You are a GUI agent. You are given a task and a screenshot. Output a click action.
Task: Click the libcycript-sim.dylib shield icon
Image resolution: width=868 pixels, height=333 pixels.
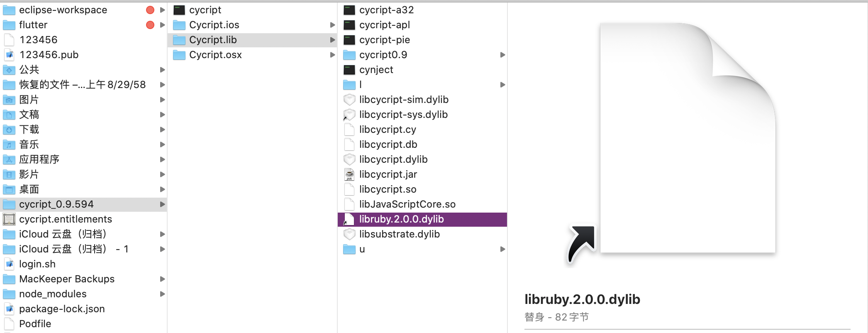pos(349,100)
